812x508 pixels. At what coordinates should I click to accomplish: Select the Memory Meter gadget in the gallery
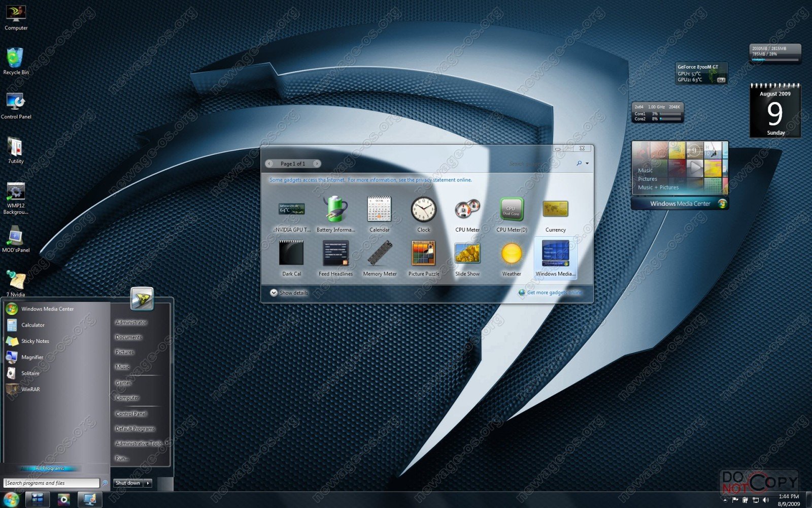coord(380,258)
